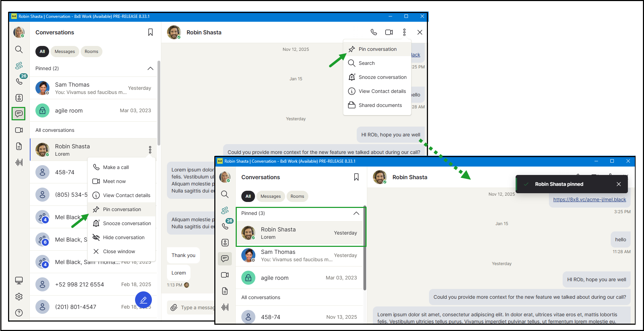The width and height of the screenshot is (644, 331).
Task: Open the pinned Robin Shasta conversation in the front window
Action: point(299,233)
